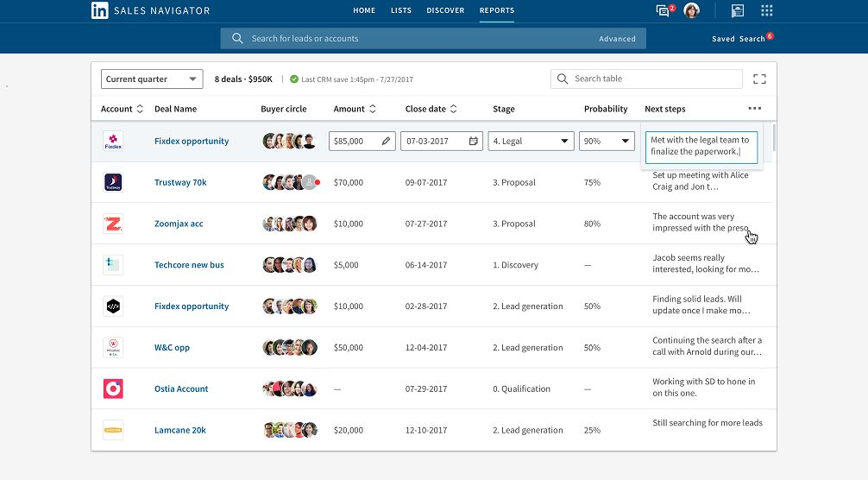Expand table to fullscreen
Viewport: 868px width, 480px height.
pos(759,79)
